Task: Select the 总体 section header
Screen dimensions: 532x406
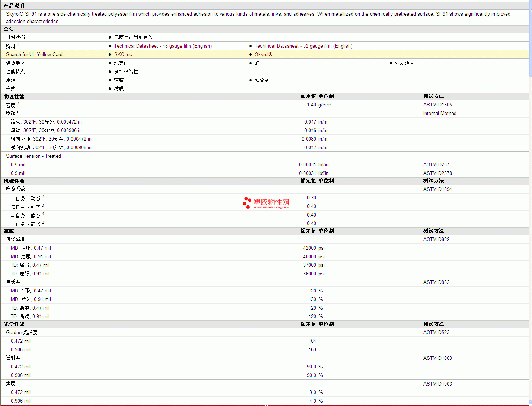Action: (x=9, y=29)
